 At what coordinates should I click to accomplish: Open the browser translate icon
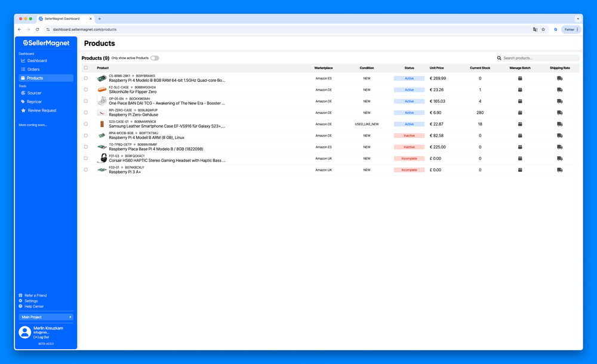coord(535,29)
